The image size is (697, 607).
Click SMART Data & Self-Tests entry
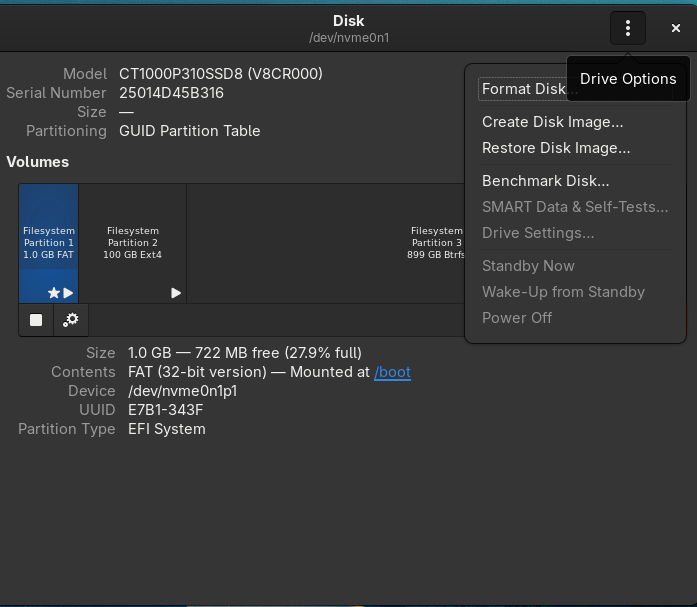575,207
